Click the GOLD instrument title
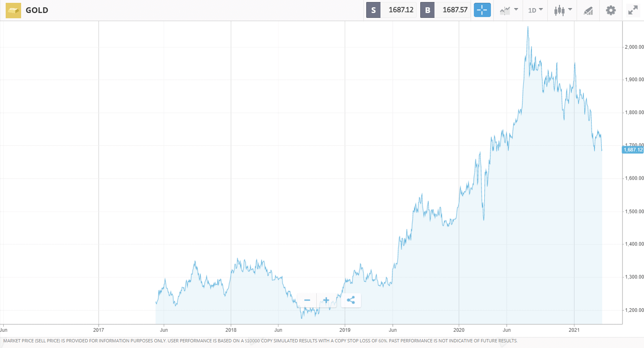This screenshot has width=644, height=348. 37,10
